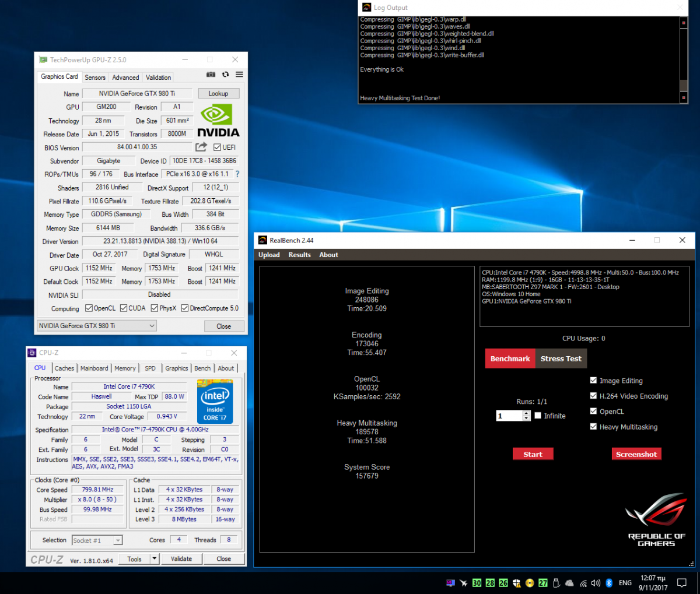700x594 pixels.
Task: Click the Log Output window icon
Action: pyautogui.click(x=366, y=7)
